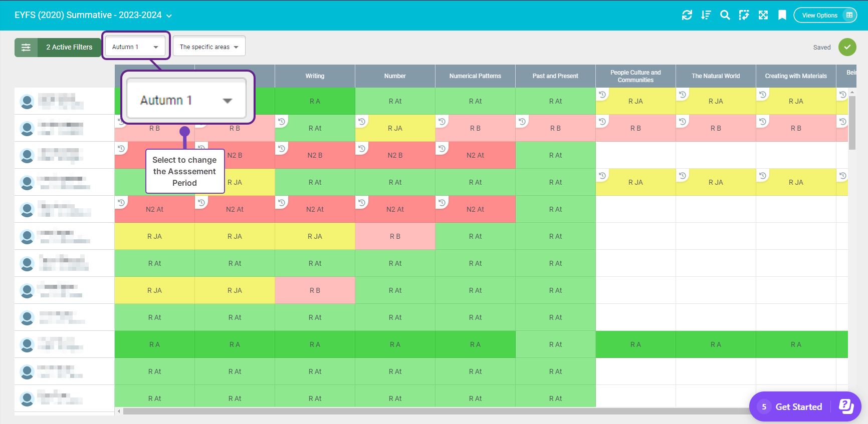This screenshot has height=424, width=868.
Task: Expand to fullscreen with arrows icon
Action: tap(763, 15)
